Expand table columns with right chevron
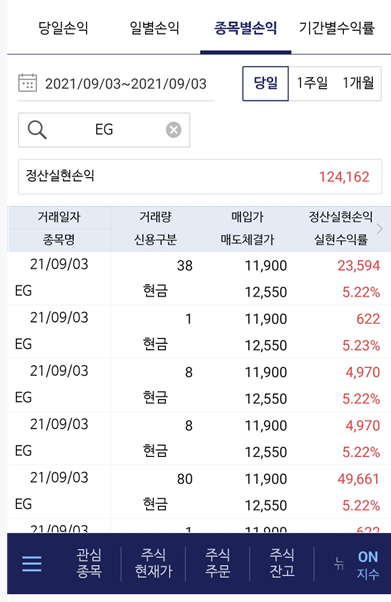 pyautogui.click(x=379, y=229)
